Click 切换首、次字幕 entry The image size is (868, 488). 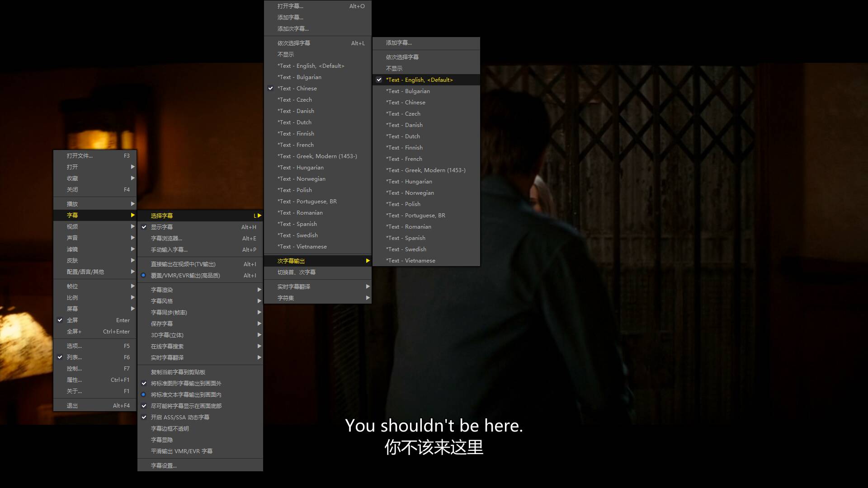tap(297, 272)
